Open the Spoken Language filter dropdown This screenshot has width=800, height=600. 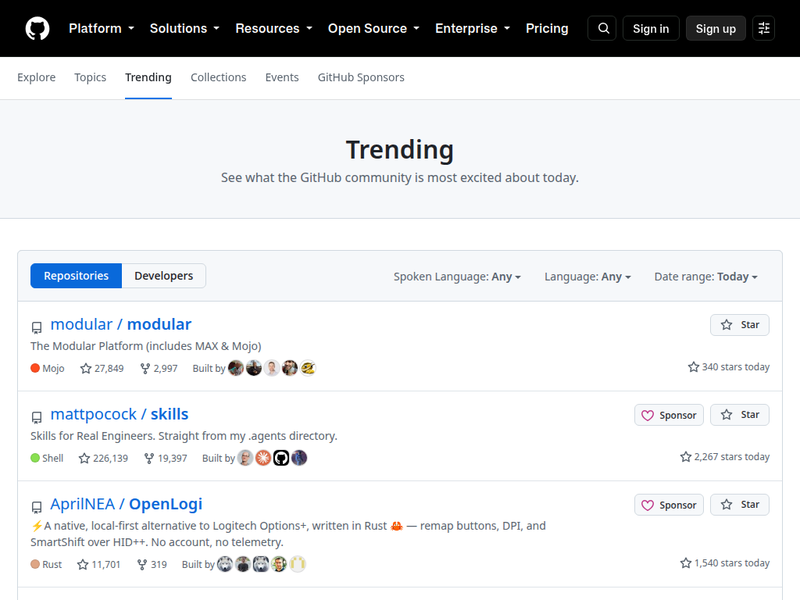pos(457,277)
